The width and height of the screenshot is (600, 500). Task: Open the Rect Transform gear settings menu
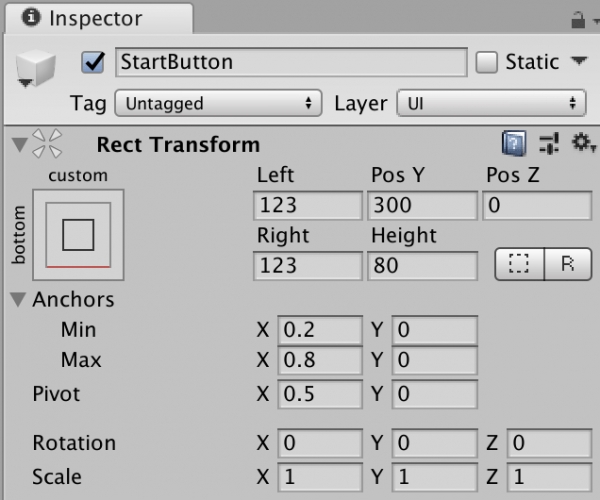click(x=582, y=145)
